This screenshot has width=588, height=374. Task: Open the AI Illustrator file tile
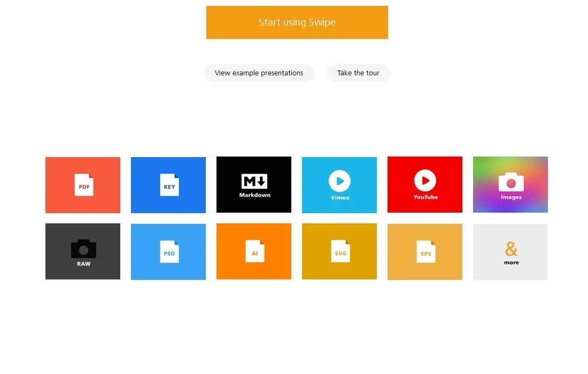point(254,251)
